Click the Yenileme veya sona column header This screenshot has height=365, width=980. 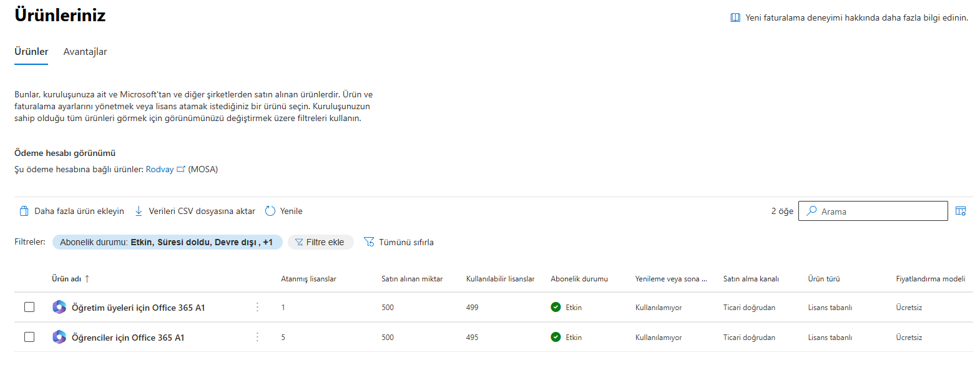671,279
